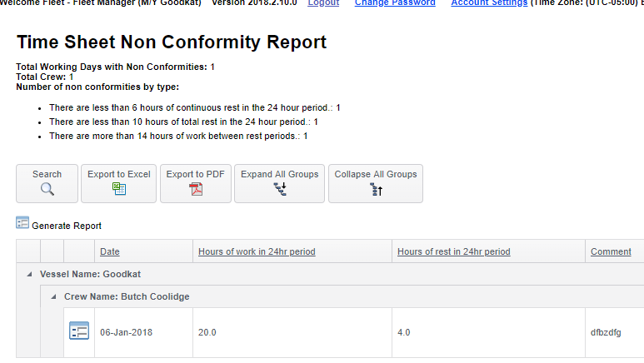The height and width of the screenshot is (363, 644).
Task: Click the Excel spreadsheet icon
Action: (119, 189)
